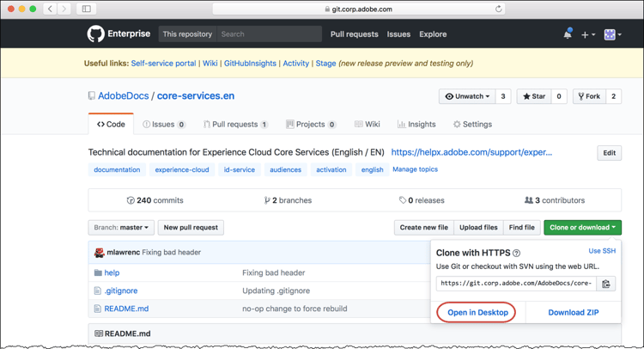Open the user avatar menu
Viewport: 644px width, 349px height.
point(612,34)
